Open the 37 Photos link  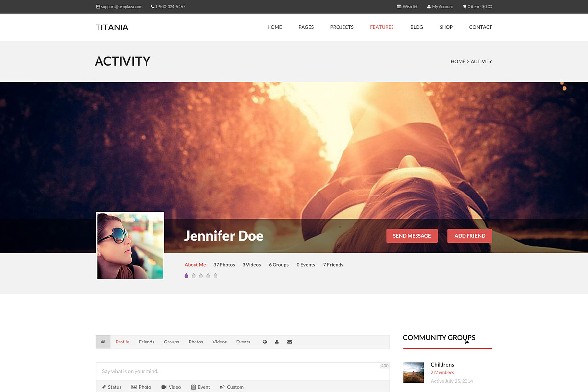(224, 265)
